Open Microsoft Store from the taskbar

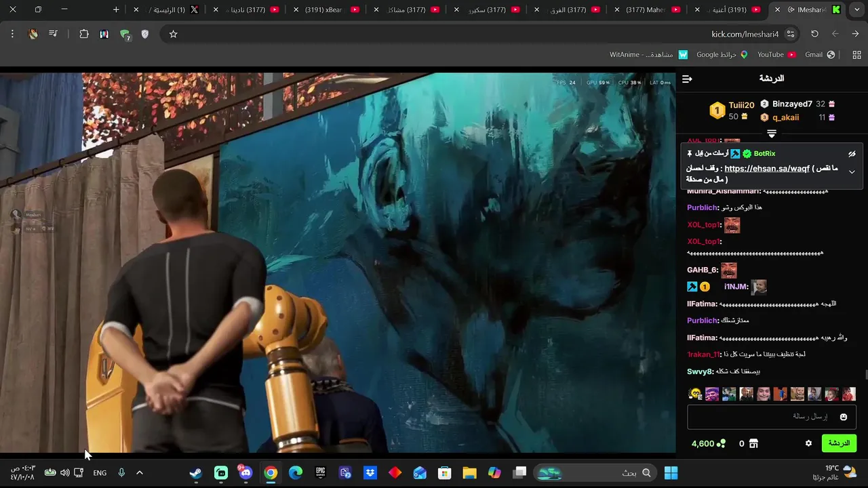(444, 472)
